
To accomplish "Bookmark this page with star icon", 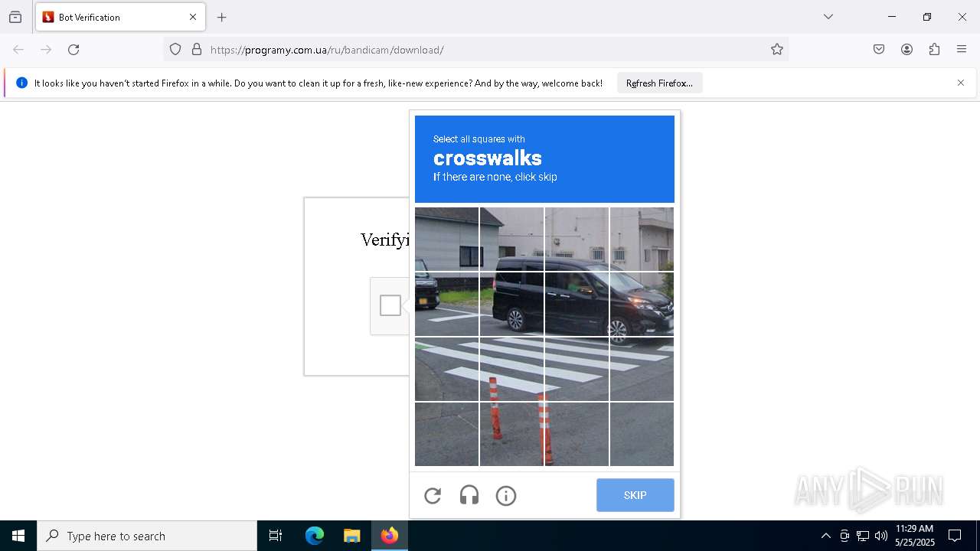I will pos(777,50).
